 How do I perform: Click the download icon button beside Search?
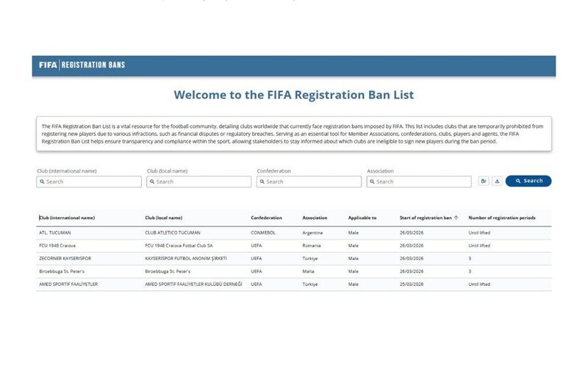click(497, 182)
